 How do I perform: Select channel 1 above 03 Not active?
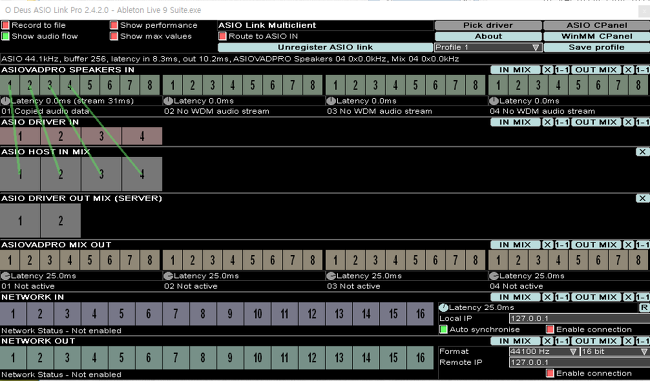335,260
